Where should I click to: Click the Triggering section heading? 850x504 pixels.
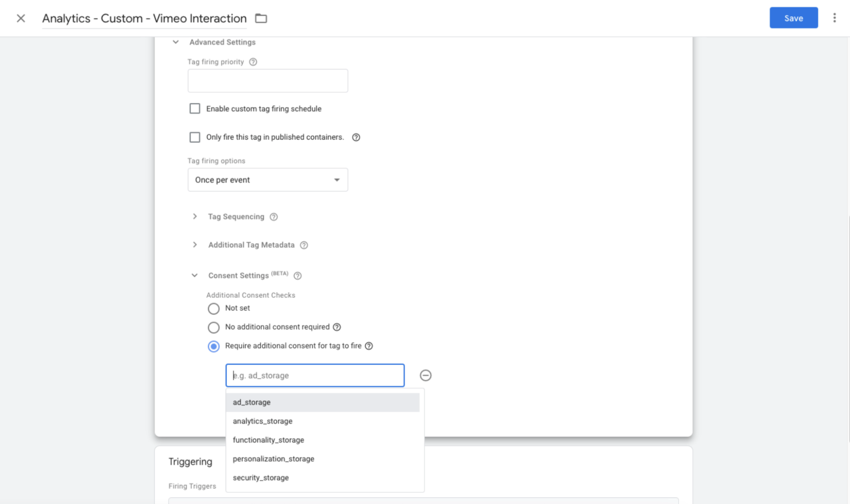tap(190, 462)
